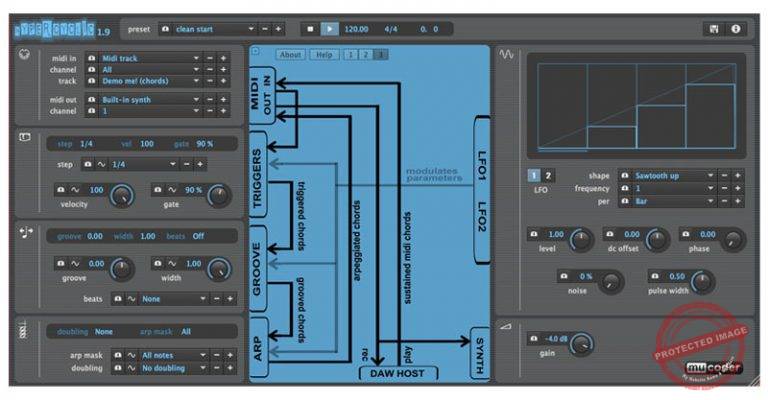Click the lock icon beside pulse width
This screenshot has width=768, height=400.
click(655, 276)
